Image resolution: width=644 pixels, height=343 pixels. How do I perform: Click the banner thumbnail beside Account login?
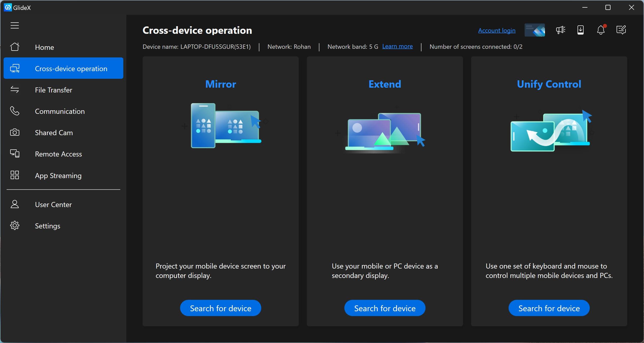[535, 30]
